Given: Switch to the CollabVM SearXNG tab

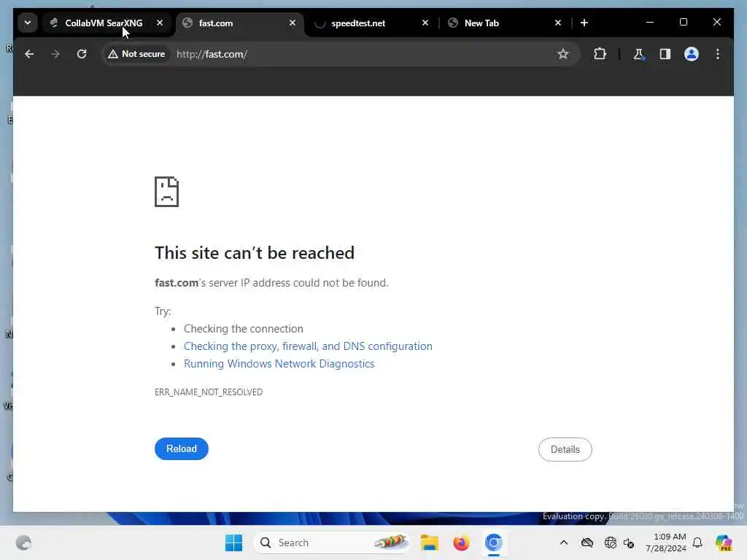Looking at the screenshot, I should coord(108,23).
